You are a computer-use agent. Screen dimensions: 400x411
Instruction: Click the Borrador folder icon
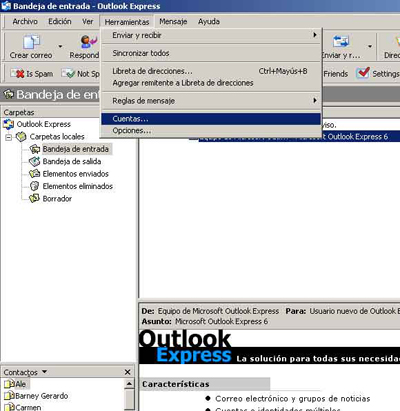[x=35, y=198]
